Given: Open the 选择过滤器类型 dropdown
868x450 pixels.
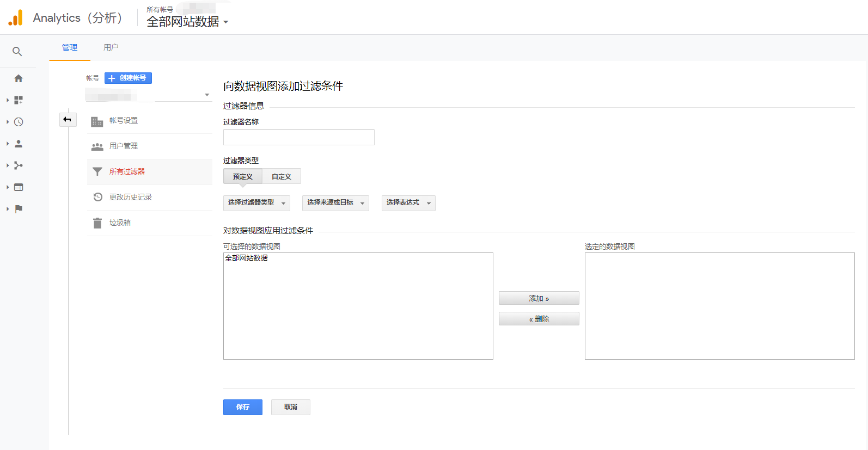Looking at the screenshot, I should pos(256,203).
